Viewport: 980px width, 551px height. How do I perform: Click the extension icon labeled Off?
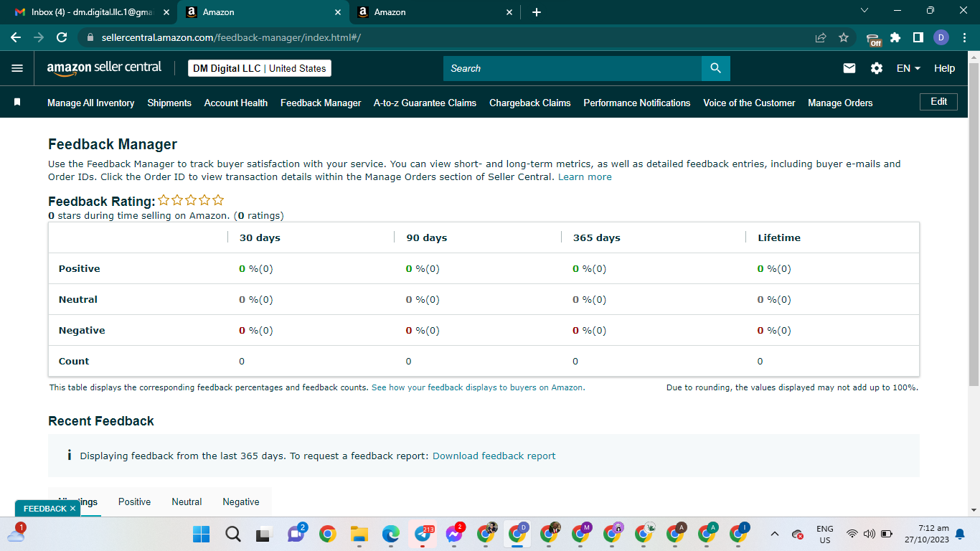(x=873, y=39)
